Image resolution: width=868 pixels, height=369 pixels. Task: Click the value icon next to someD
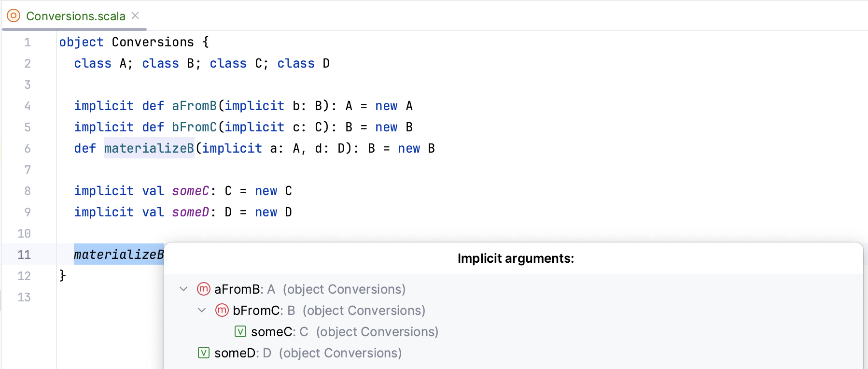pyautogui.click(x=203, y=353)
